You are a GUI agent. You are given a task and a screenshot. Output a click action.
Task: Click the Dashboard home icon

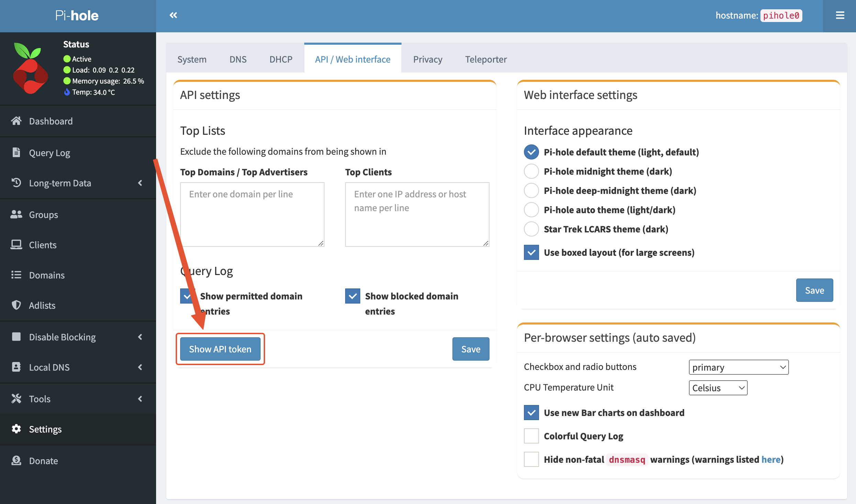(x=16, y=121)
